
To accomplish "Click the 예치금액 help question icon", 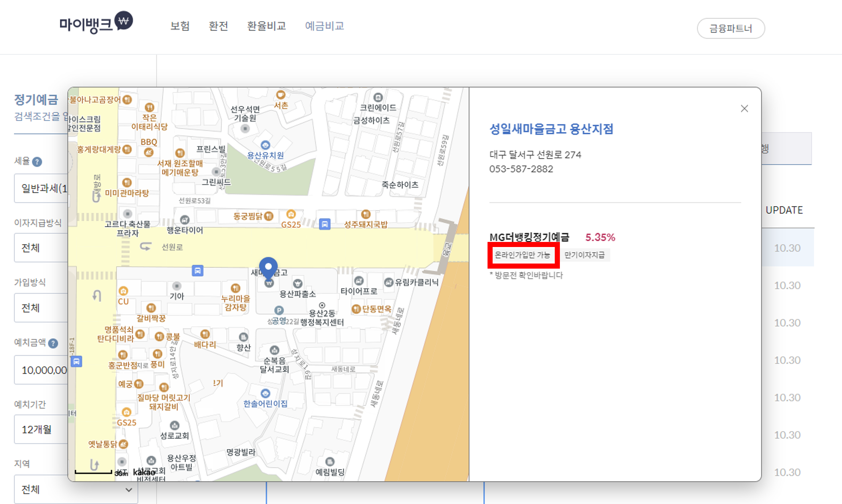I will 53,343.
